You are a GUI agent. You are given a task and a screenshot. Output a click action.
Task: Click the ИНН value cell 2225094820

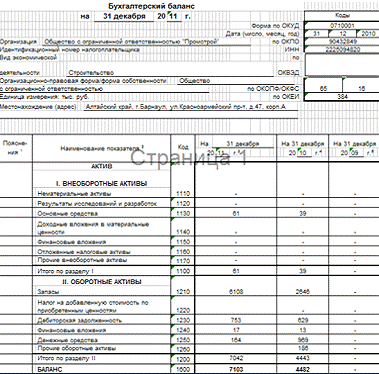(342, 50)
